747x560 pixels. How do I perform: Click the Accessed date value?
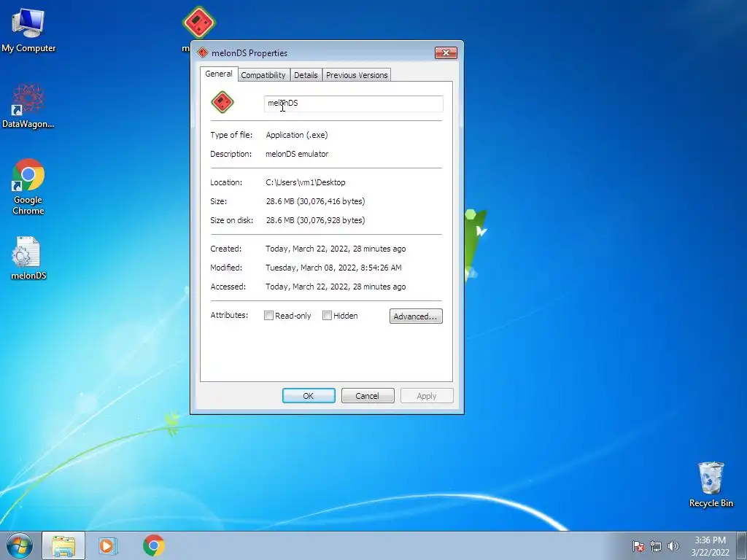point(336,287)
